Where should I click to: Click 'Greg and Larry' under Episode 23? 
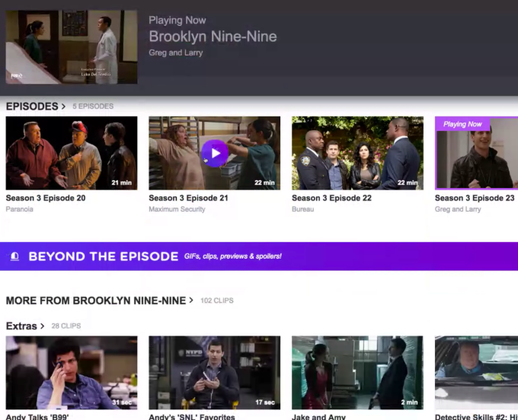458,209
